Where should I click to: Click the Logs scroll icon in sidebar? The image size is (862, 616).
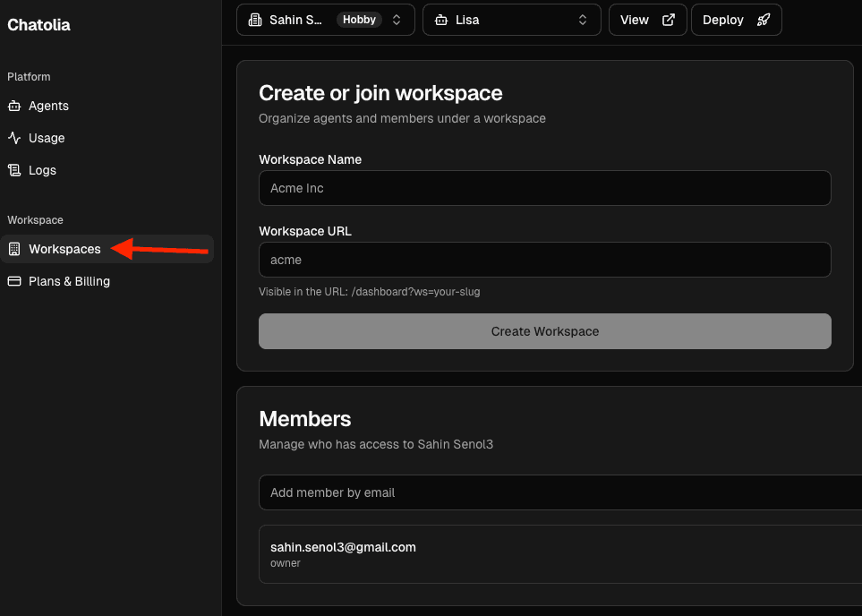point(14,170)
